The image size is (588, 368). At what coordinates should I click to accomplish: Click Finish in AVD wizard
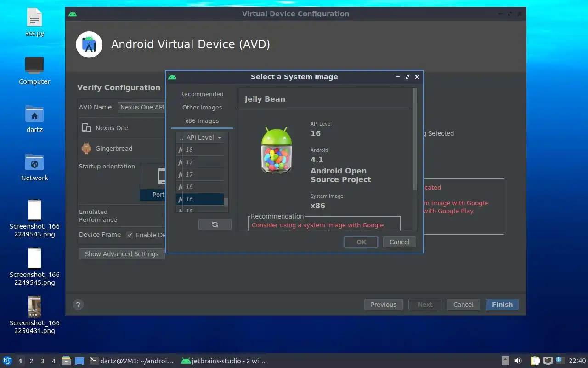tap(502, 305)
